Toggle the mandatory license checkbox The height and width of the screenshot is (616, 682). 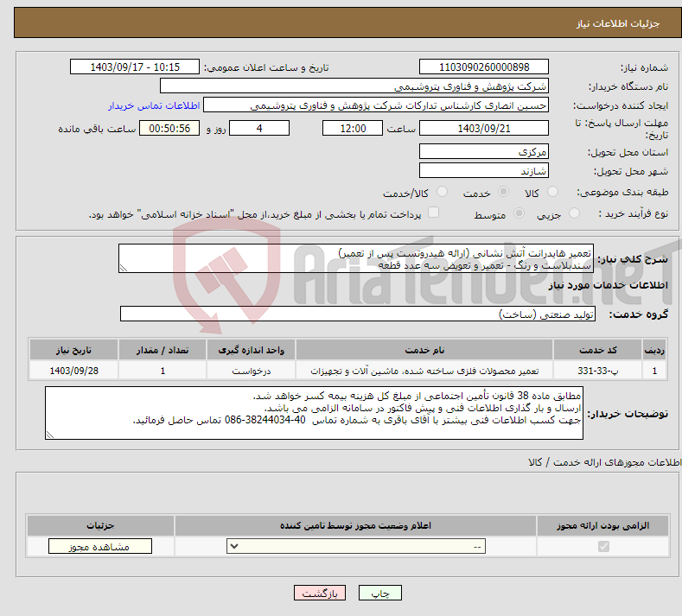[603, 546]
